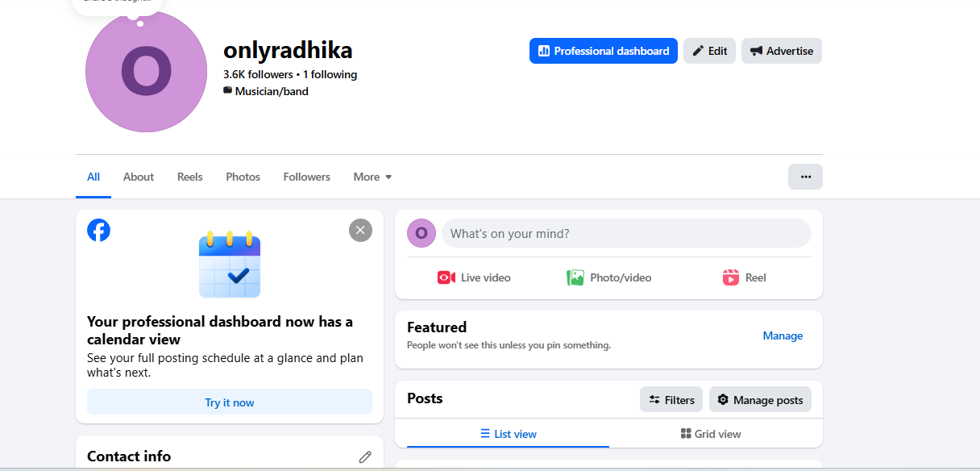Switch to List view
The width and height of the screenshot is (980, 471).
coord(508,434)
